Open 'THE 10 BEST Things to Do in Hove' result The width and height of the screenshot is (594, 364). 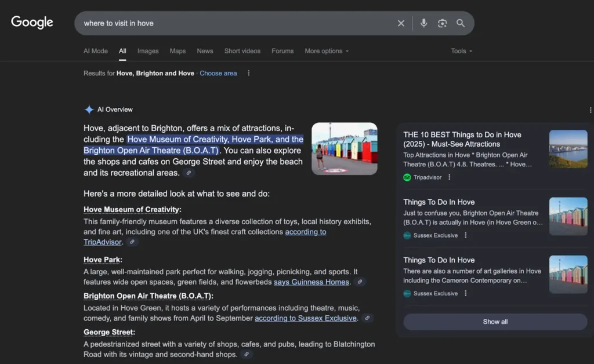click(462, 139)
